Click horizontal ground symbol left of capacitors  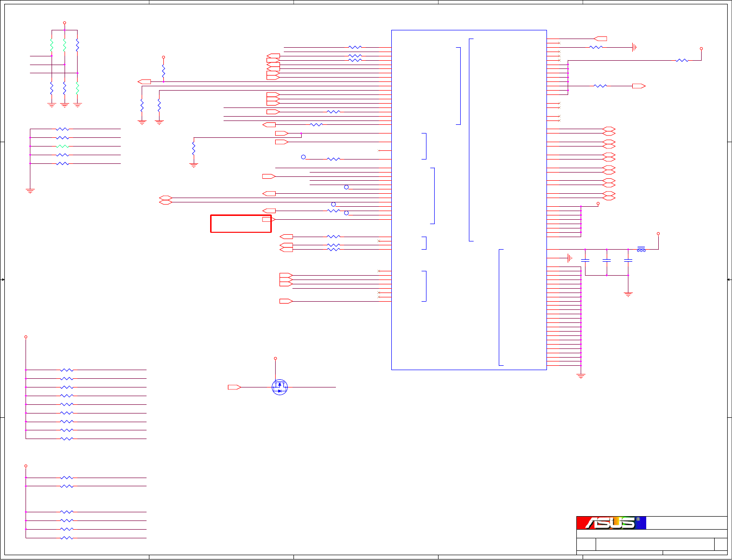(570, 258)
